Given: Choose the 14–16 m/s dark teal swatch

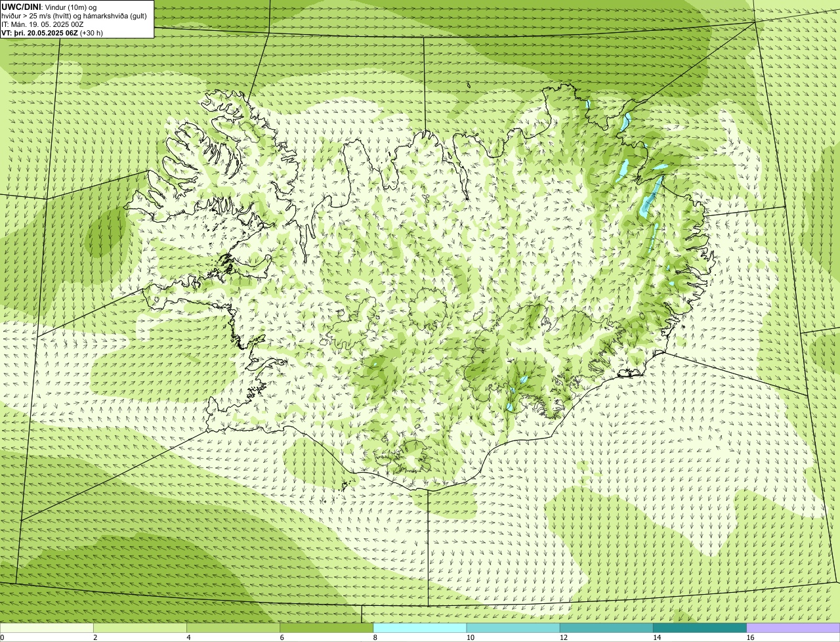Looking at the screenshot, I should point(700,628).
